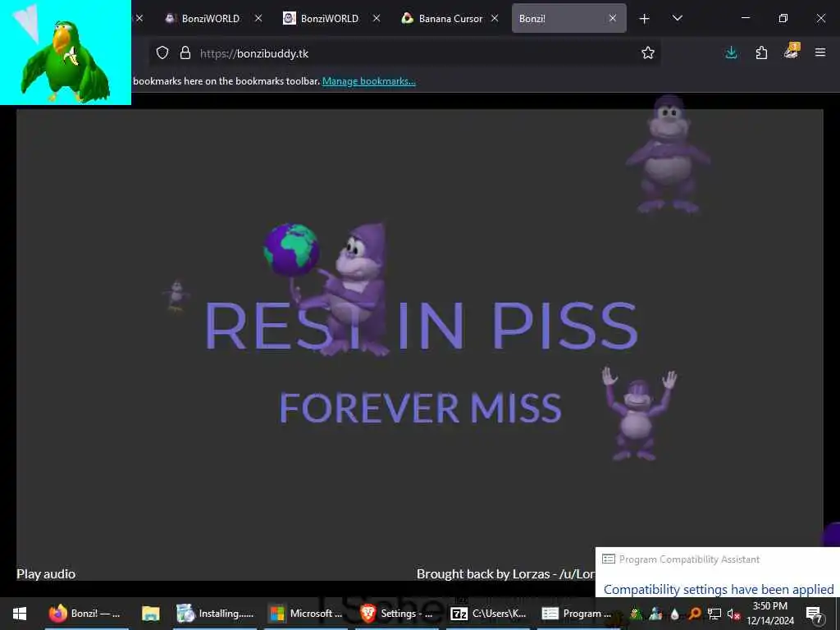Open the 7-Zip C:\Users taskbar window

[487, 614]
